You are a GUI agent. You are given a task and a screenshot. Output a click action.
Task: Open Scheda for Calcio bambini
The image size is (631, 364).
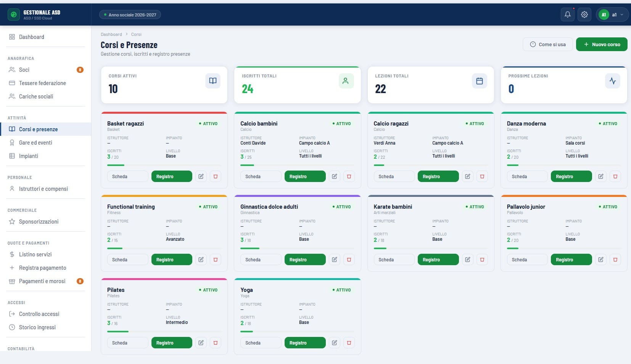261,176
